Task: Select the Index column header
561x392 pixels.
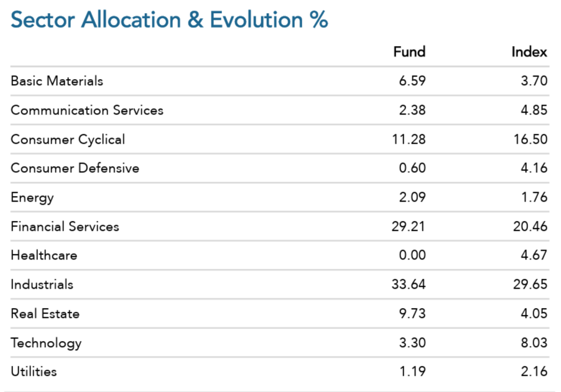Action: tap(529, 52)
